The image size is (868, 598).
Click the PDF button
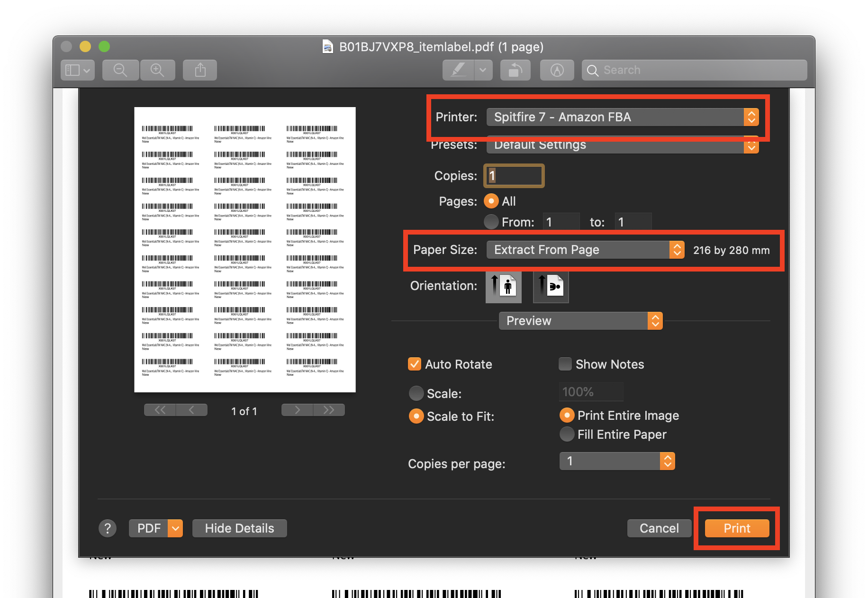(x=149, y=528)
